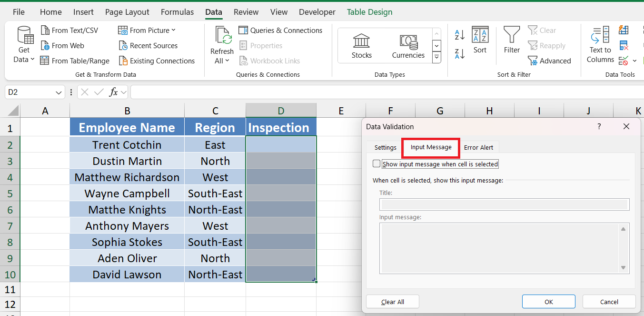Open the Page Layout tab
Viewport: 644px width, 316px height.
coord(127,12)
